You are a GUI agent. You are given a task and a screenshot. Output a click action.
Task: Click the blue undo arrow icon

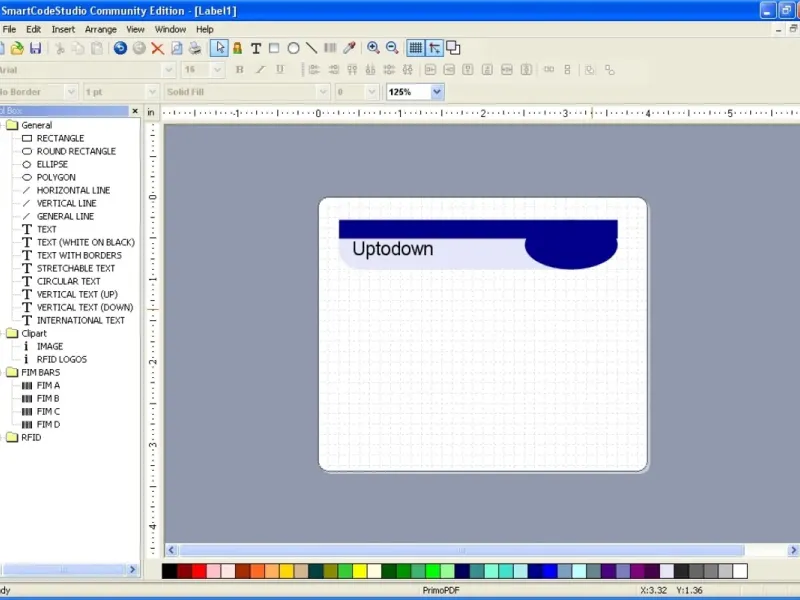[120, 48]
